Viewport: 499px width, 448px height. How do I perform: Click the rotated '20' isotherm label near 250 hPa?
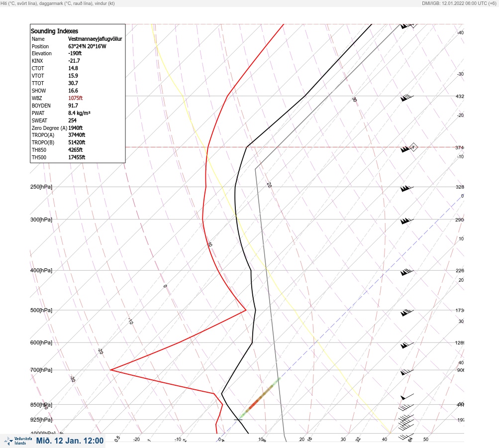pyautogui.click(x=269, y=185)
